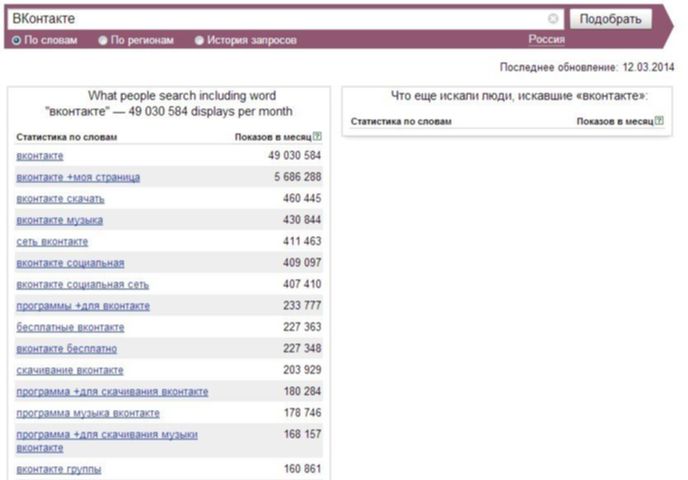
Task: Open the вконтакте keyword link
Action: click(40, 156)
